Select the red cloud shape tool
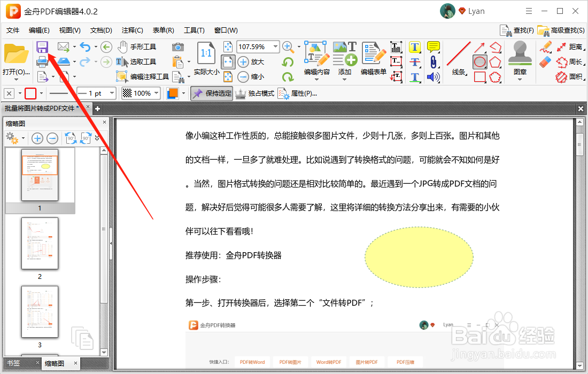588x374 pixels. (x=496, y=77)
